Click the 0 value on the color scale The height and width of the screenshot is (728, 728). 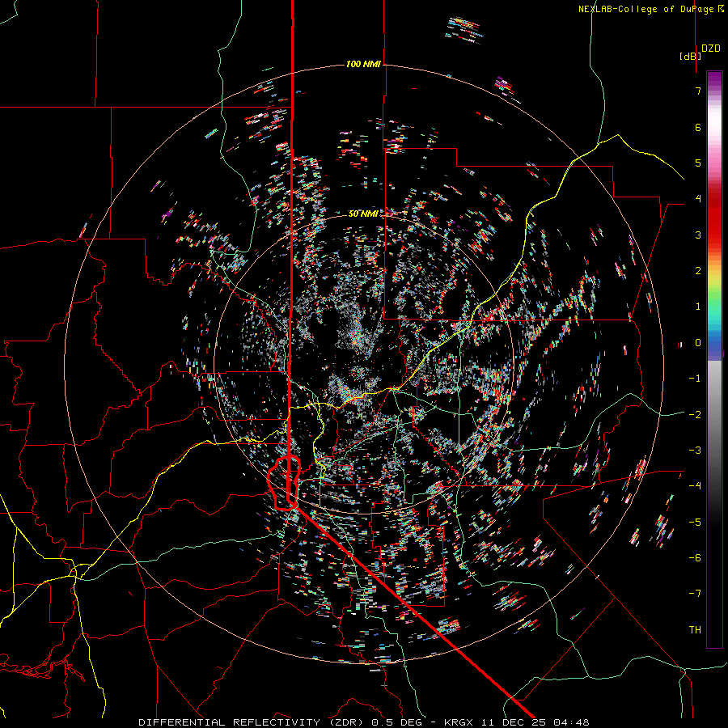tap(698, 343)
